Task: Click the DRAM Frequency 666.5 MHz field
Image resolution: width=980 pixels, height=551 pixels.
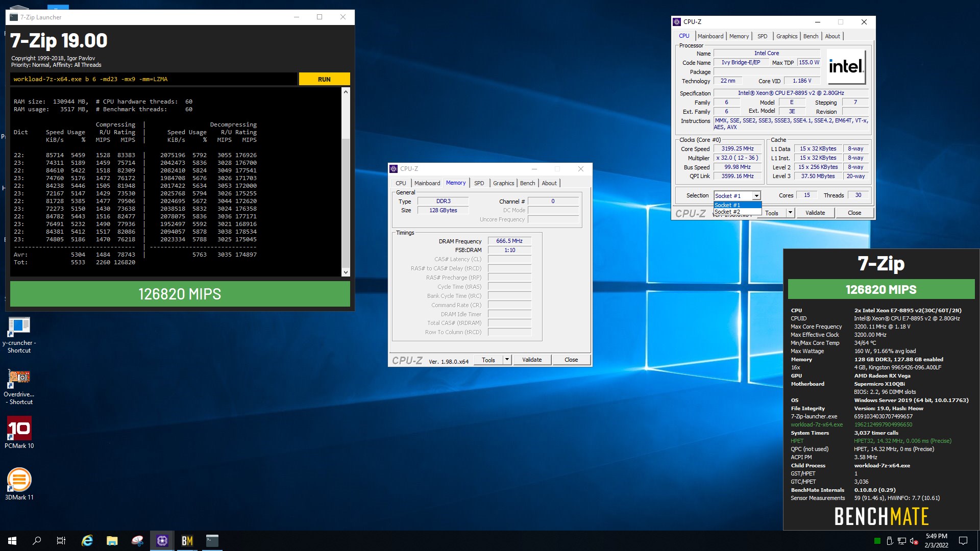Action: [509, 241]
